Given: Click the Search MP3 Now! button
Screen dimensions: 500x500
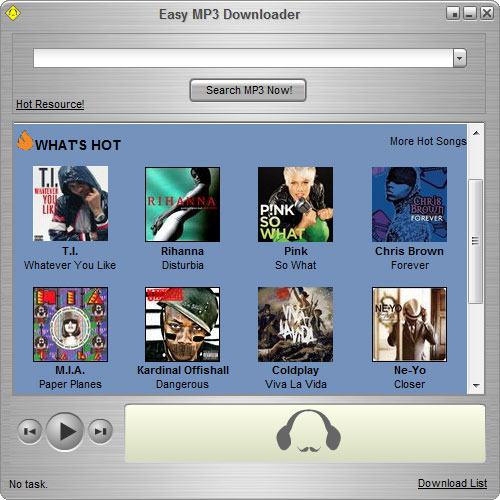Looking at the screenshot, I should tap(248, 90).
